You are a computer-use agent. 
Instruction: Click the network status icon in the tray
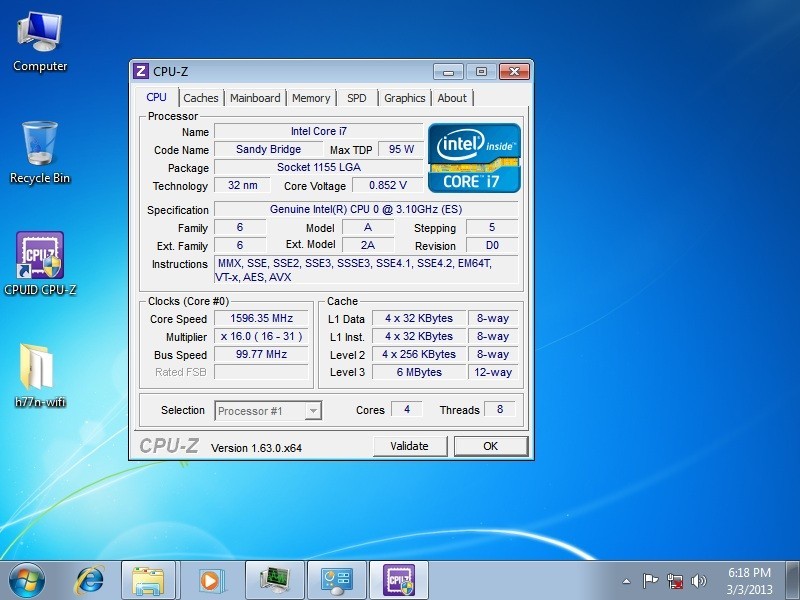(677, 579)
